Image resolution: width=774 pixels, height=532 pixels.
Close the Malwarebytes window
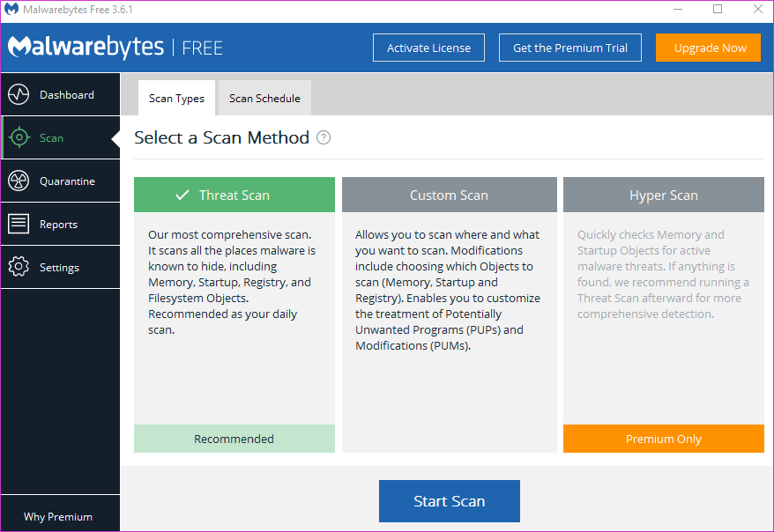click(x=758, y=10)
